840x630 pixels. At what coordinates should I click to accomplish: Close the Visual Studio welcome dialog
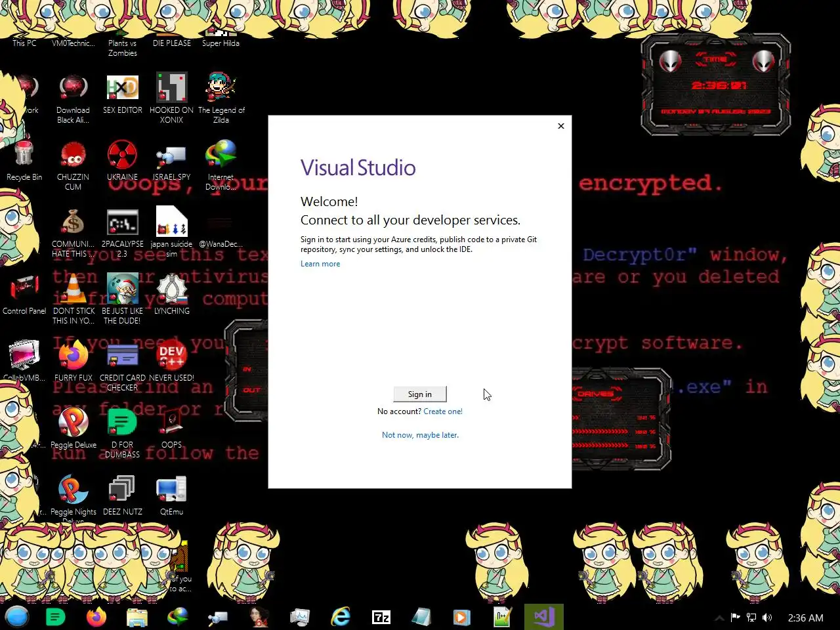coord(561,126)
